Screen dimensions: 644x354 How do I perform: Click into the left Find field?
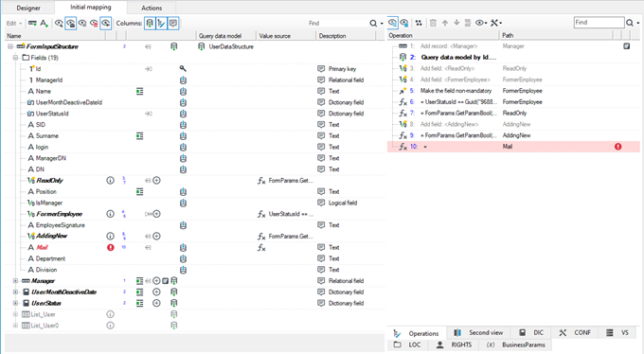[x=337, y=24]
